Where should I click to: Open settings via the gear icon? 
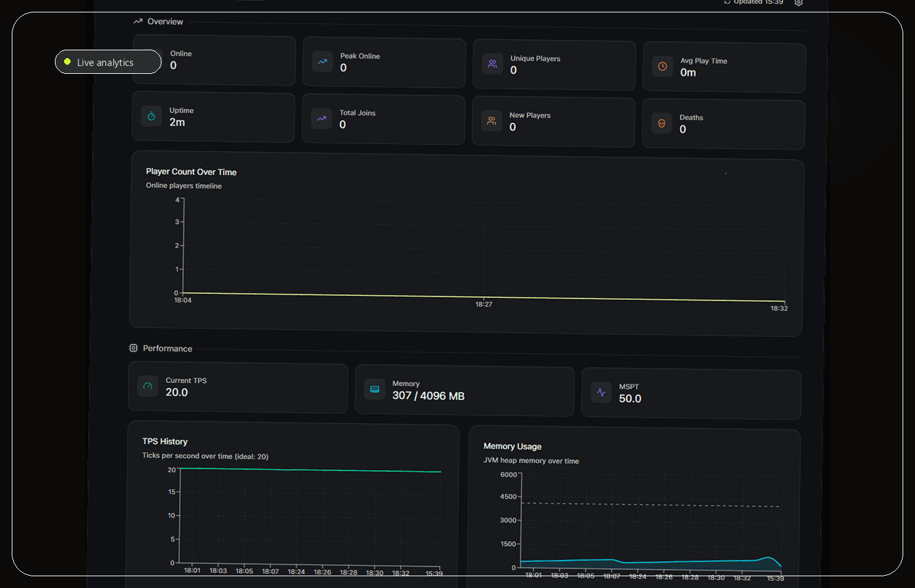coord(799,3)
